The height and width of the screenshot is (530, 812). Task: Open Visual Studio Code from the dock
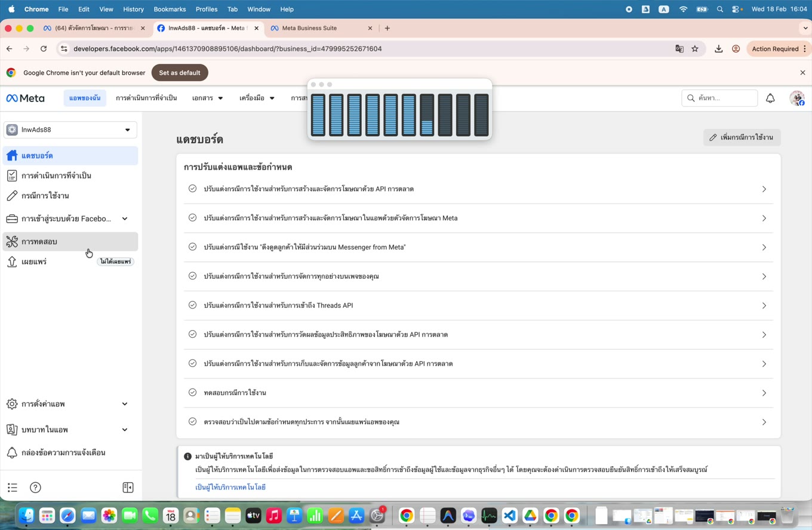[x=509, y=516]
